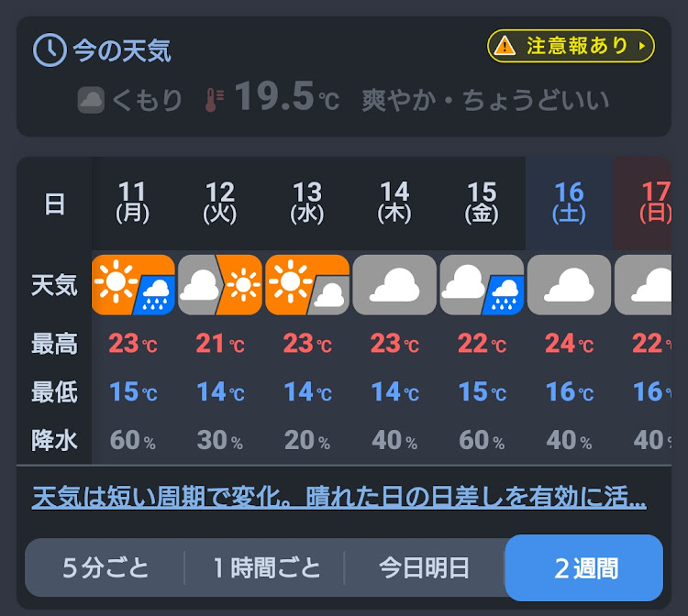Switch to the 今日明日 tab

point(425,567)
